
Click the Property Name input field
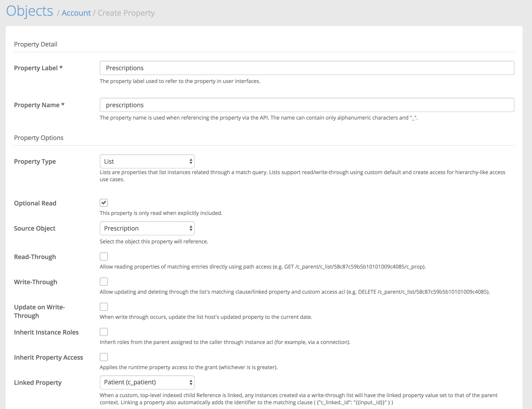(307, 105)
